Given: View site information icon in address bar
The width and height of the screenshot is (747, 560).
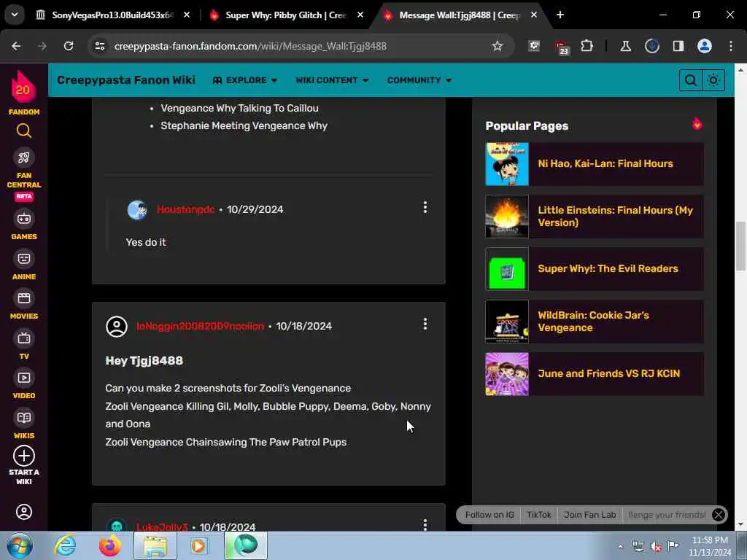Looking at the screenshot, I should (x=99, y=46).
